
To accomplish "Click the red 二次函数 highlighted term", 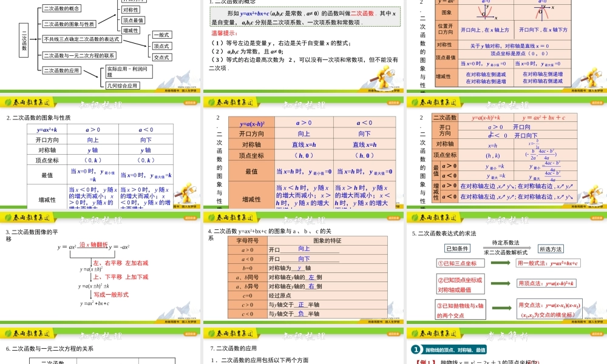I will point(361,13).
